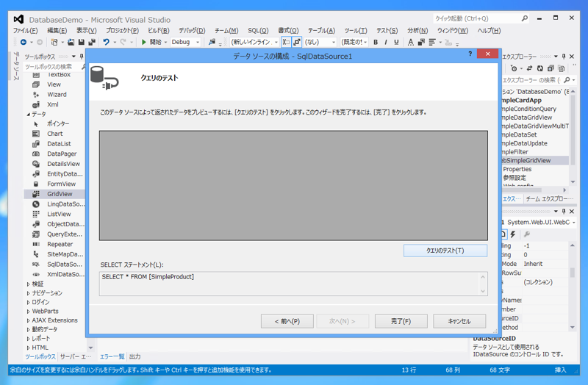Open the デバッグ(D) menu

[192, 31]
